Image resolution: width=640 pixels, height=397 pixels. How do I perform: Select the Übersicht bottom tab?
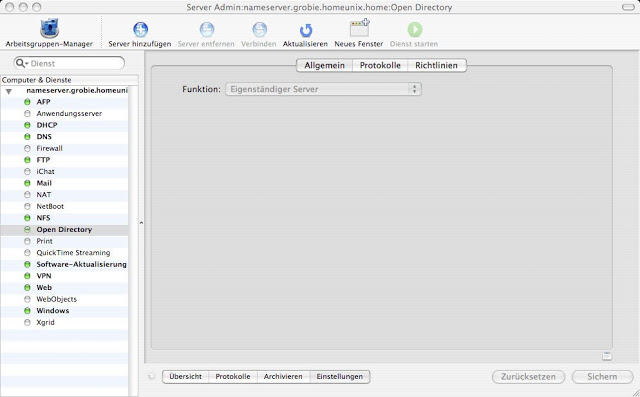click(x=186, y=377)
